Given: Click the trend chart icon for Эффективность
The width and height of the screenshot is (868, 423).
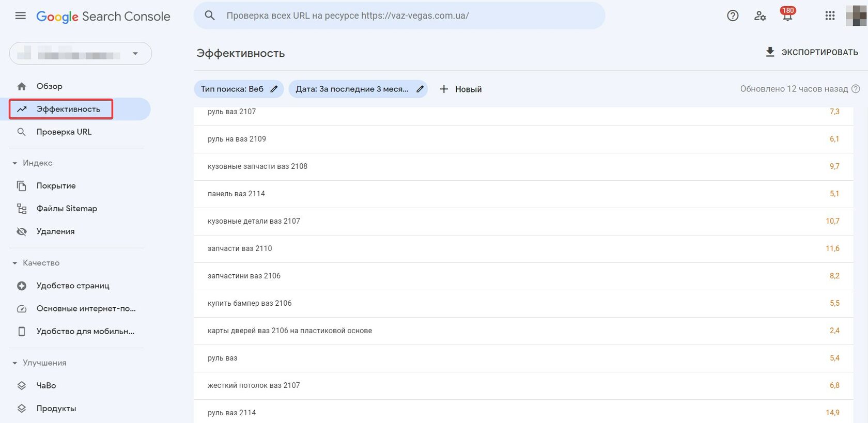Looking at the screenshot, I should (22, 109).
